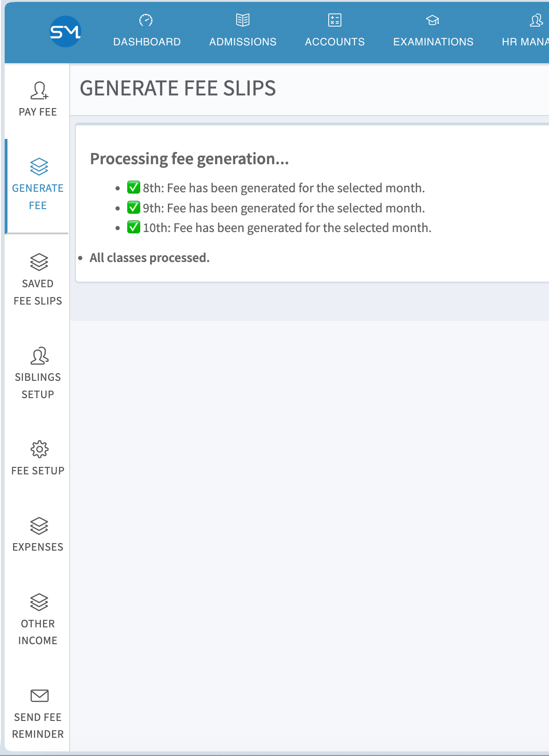Image resolution: width=549 pixels, height=756 pixels.
Task: Open SEND FEE REMINDER sidebar label
Action: (38, 726)
